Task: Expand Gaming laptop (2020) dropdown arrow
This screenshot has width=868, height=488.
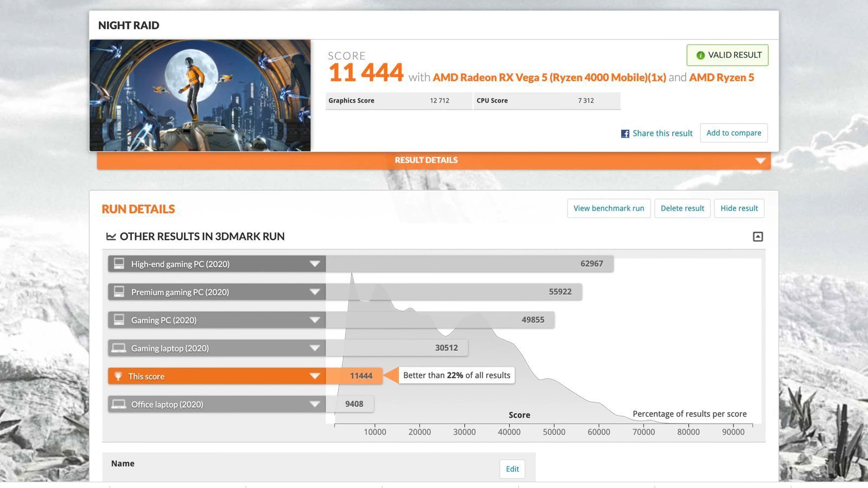Action: (315, 348)
